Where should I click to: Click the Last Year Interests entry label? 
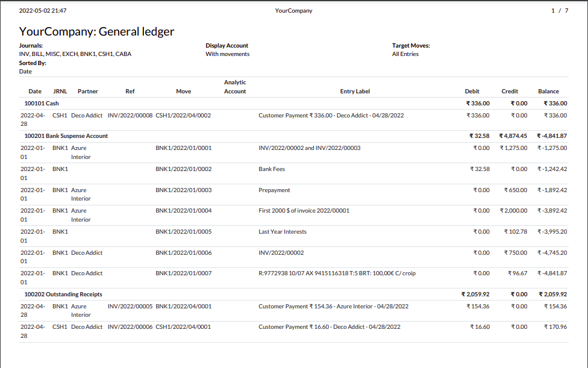[x=283, y=232]
